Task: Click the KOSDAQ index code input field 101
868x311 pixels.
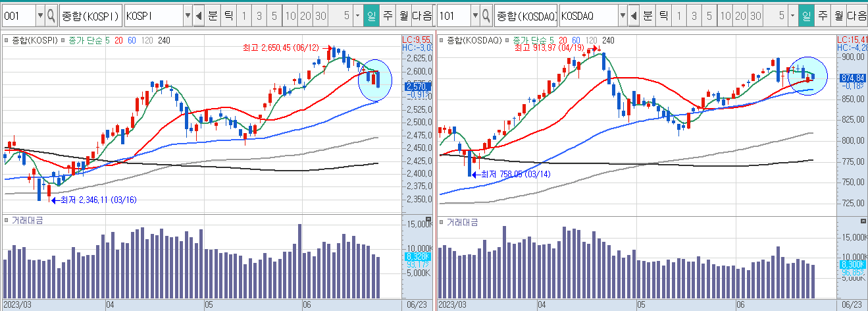Action: click(x=453, y=15)
